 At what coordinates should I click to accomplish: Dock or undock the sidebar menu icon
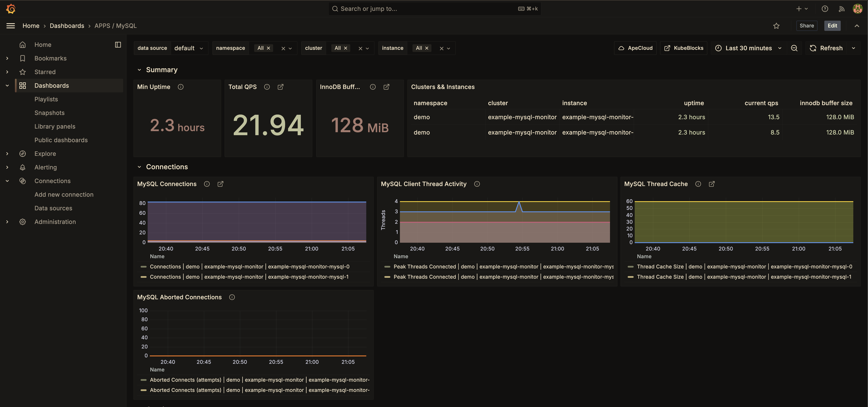[x=118, y=45]
